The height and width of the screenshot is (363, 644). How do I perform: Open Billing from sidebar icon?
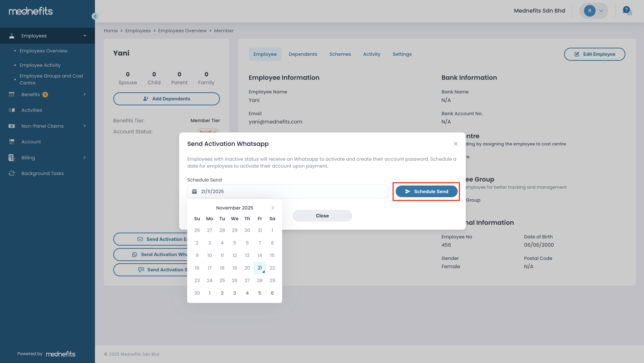[x=11, y=158]
